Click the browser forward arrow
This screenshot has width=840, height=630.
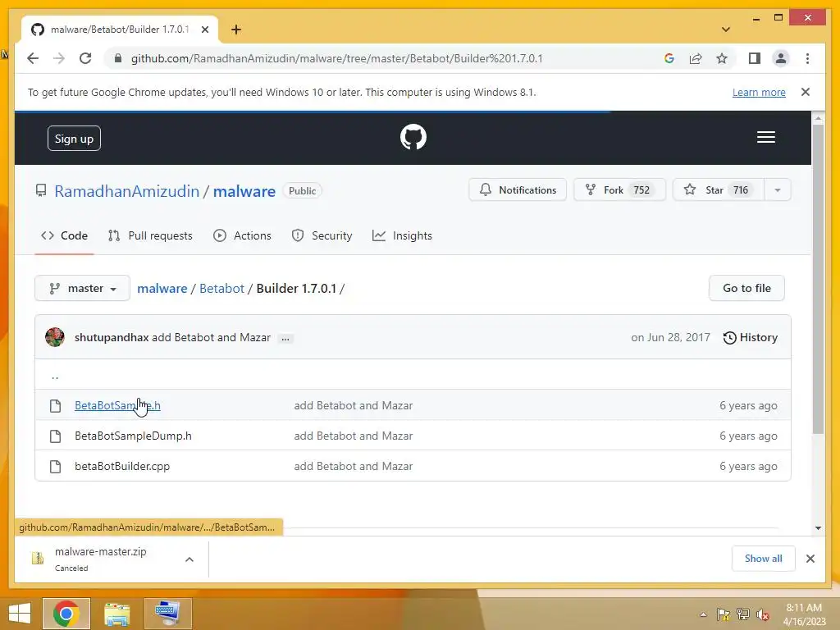[x=59, y=58]
